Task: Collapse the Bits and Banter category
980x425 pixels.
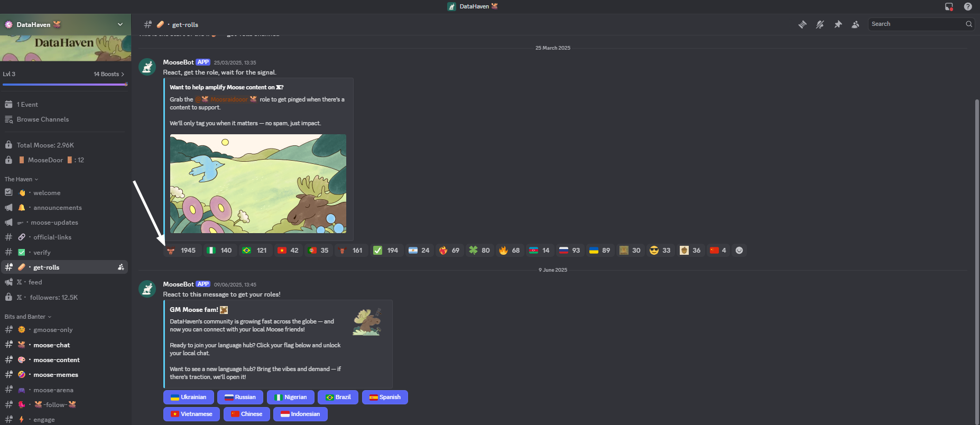Action: 27,317
